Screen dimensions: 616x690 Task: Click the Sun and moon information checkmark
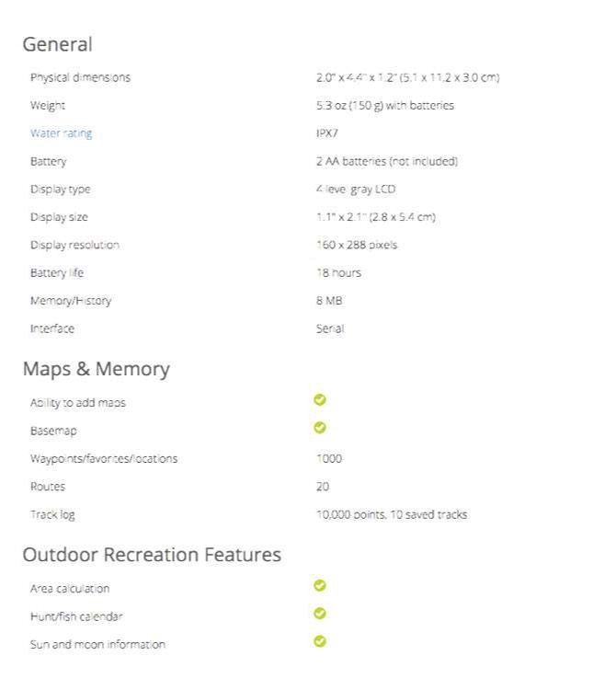[320, 641]
